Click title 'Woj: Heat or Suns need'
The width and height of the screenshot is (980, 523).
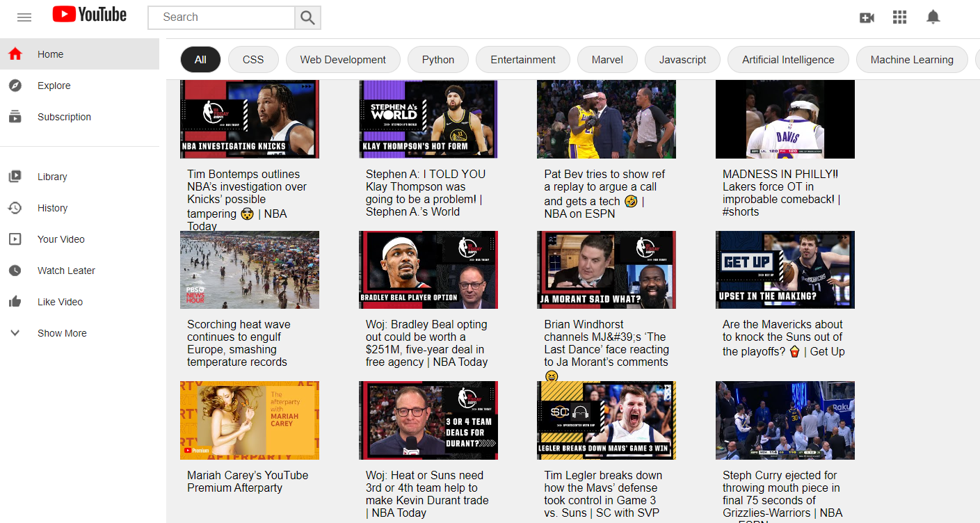click(427, 494)
